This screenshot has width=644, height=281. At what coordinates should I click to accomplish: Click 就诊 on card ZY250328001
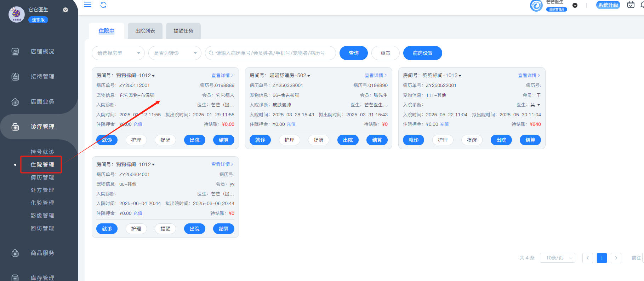[260, 140]
